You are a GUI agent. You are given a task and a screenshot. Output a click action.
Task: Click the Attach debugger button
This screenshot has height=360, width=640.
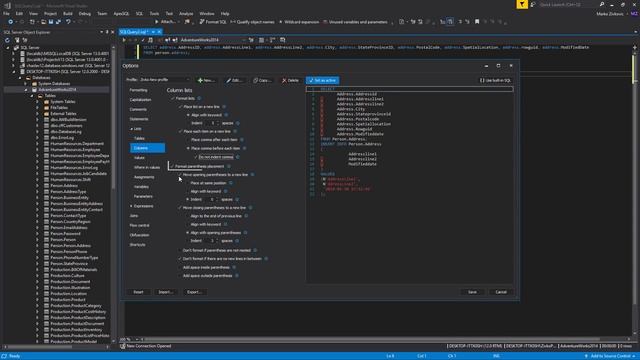point(165,22)
